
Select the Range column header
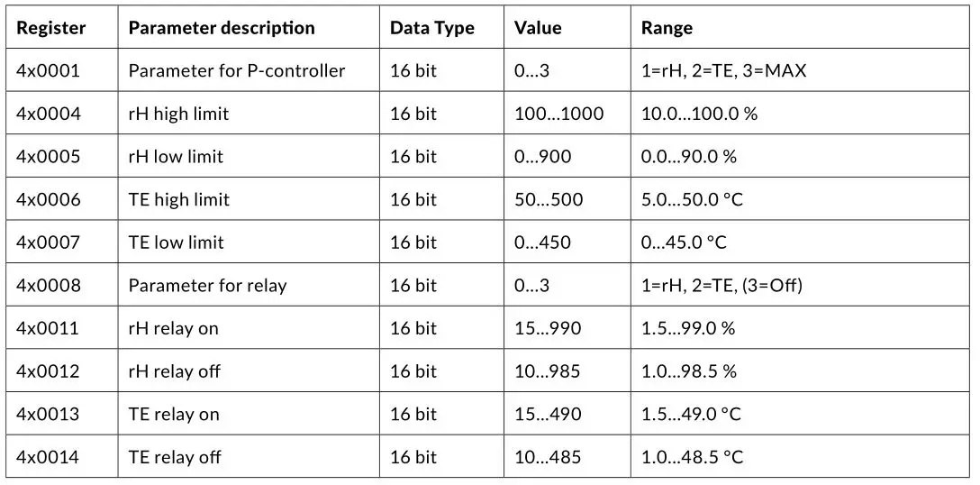[667, 28]
